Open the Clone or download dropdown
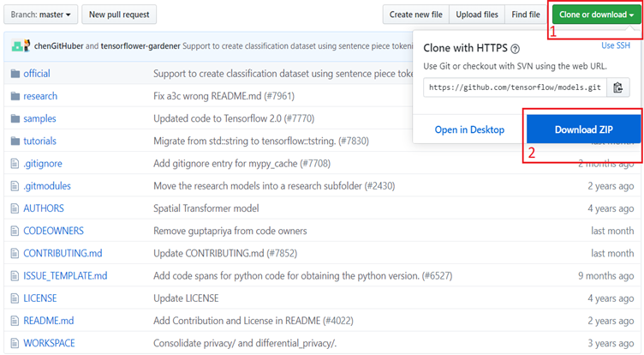Screen dimensions: 644x355 point(596,15)
